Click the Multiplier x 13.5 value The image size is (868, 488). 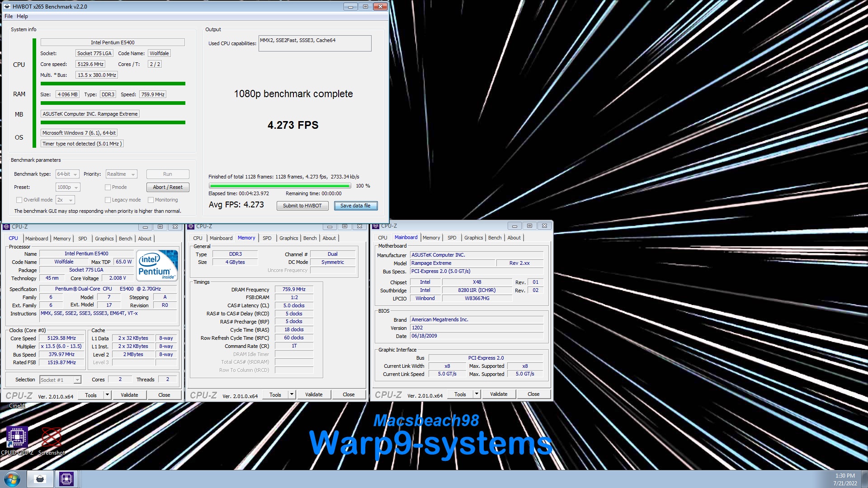point(61,346)
